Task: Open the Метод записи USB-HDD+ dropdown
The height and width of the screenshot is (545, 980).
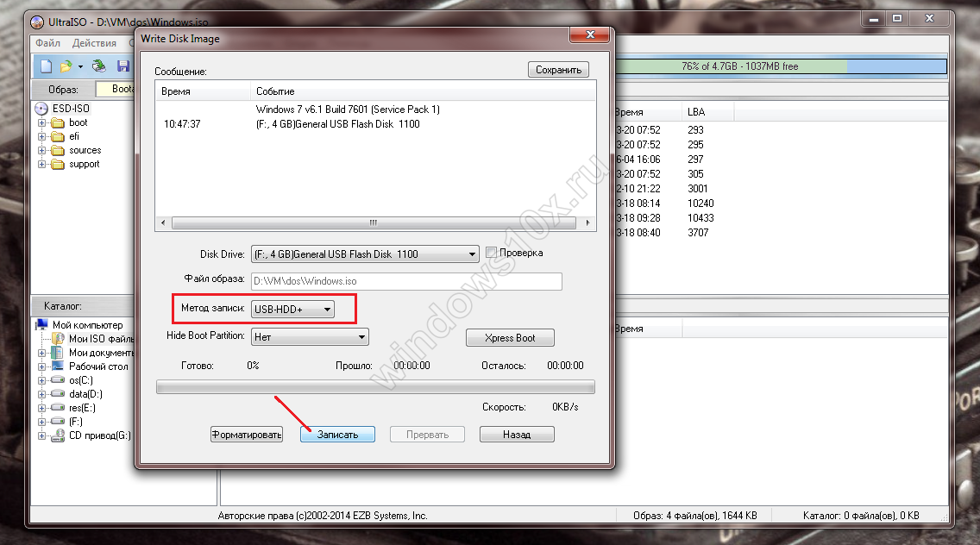Action: [x=292, y=310]
